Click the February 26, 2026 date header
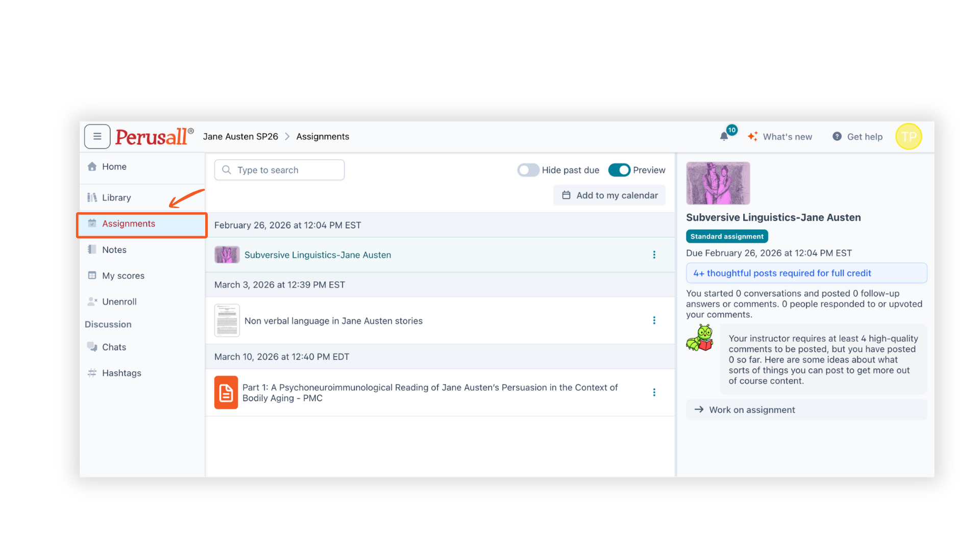This screenshot has height=551, width=980. click(x=287, y=226)
